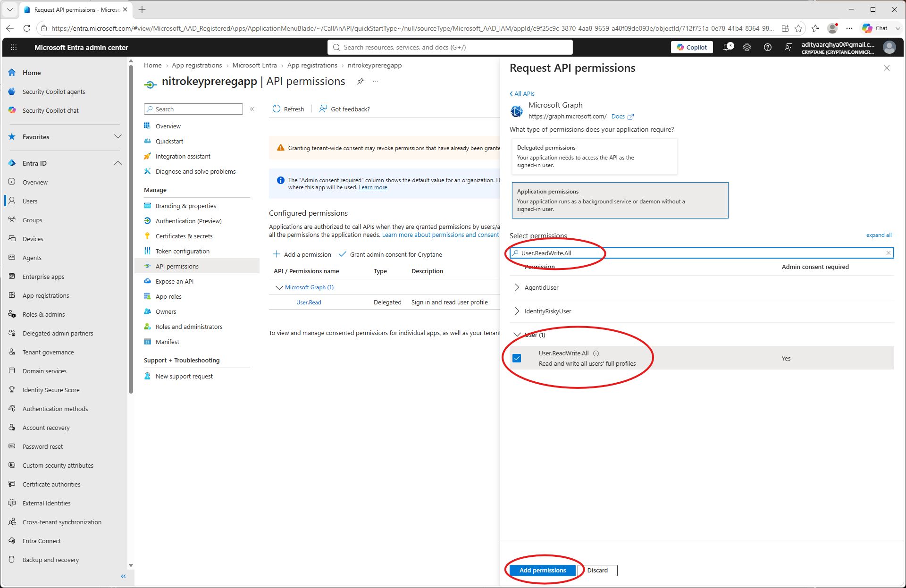
Task: Open the User.Read permission link
Action: (309, 302)
